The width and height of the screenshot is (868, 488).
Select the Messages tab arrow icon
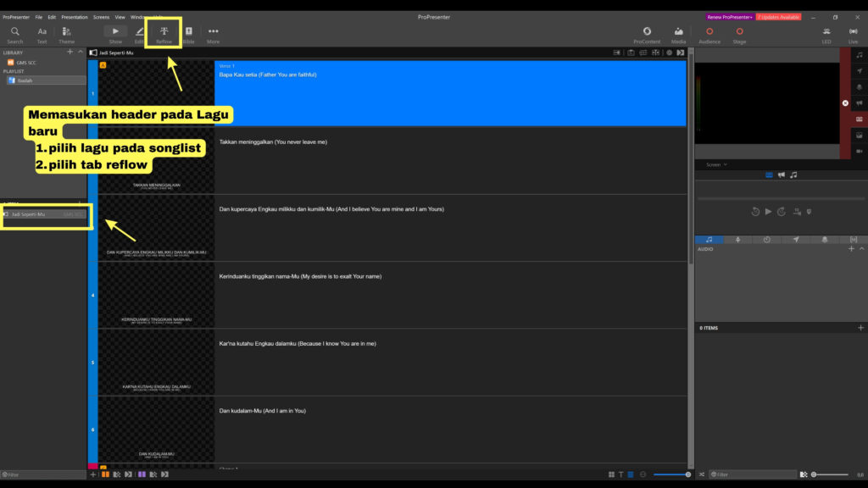[795, 240]
